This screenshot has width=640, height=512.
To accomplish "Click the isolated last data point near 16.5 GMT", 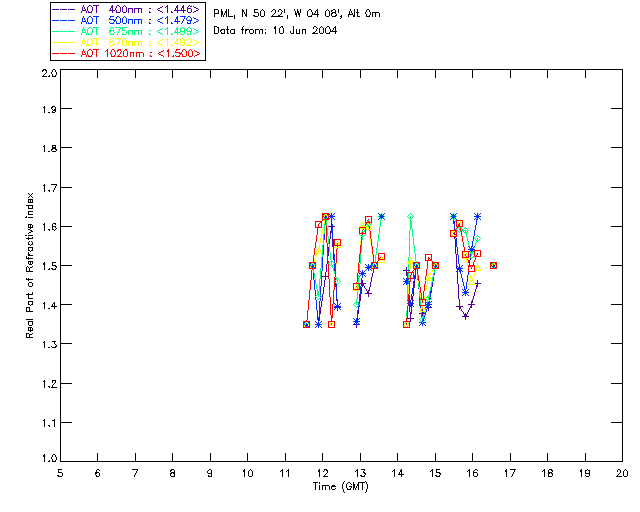I will (x=494, y=265).
